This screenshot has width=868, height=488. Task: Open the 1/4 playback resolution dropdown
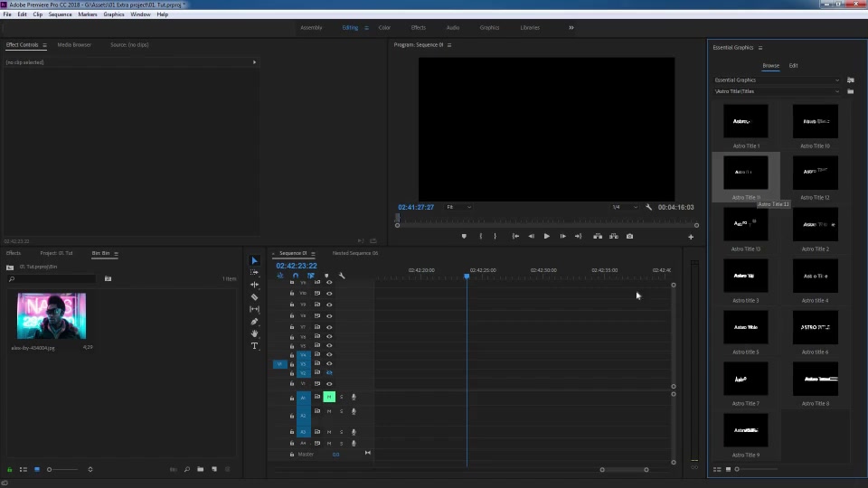click(x=625, y=207)
